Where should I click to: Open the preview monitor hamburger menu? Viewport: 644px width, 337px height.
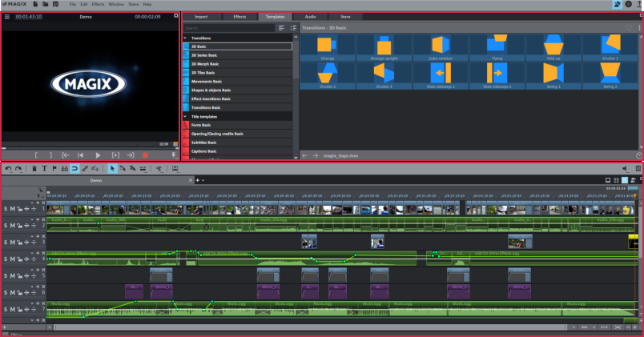[7, 16]
